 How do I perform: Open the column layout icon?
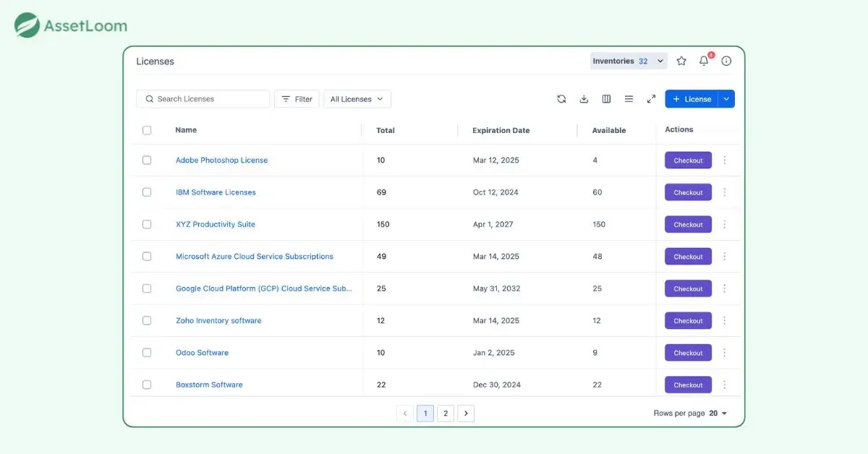pos(606,99)
